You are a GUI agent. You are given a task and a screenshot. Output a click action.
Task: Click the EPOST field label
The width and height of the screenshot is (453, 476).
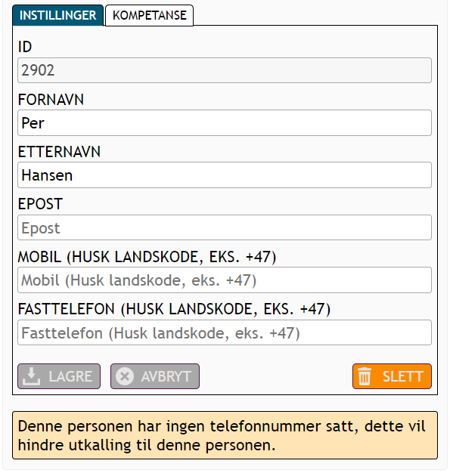[x=40, y=204]
